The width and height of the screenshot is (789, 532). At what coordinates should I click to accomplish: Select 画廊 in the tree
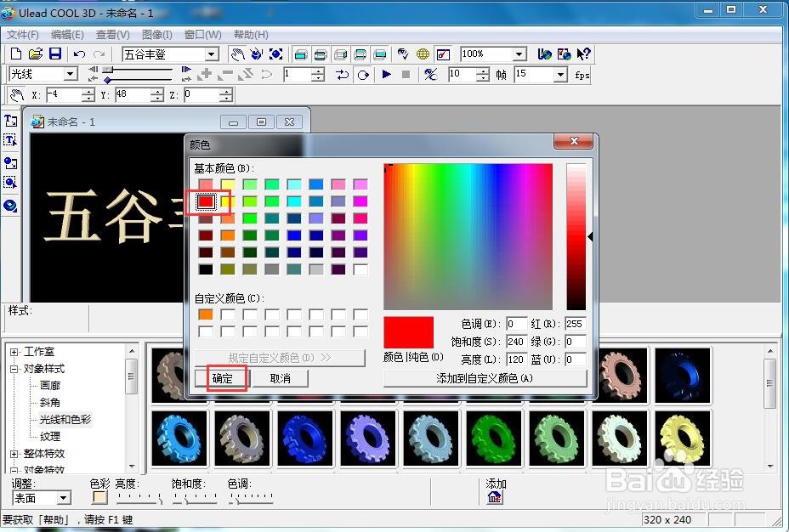(x=50, y=386)
